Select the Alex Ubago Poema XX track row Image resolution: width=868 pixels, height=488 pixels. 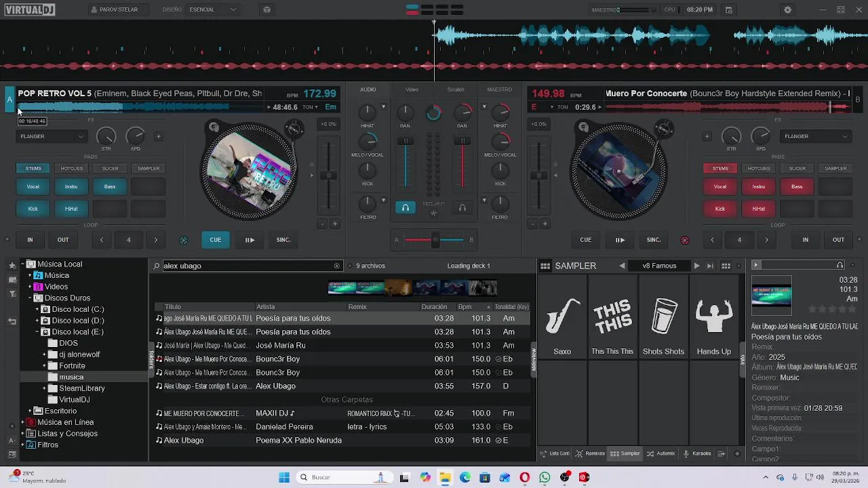[342, 441]
